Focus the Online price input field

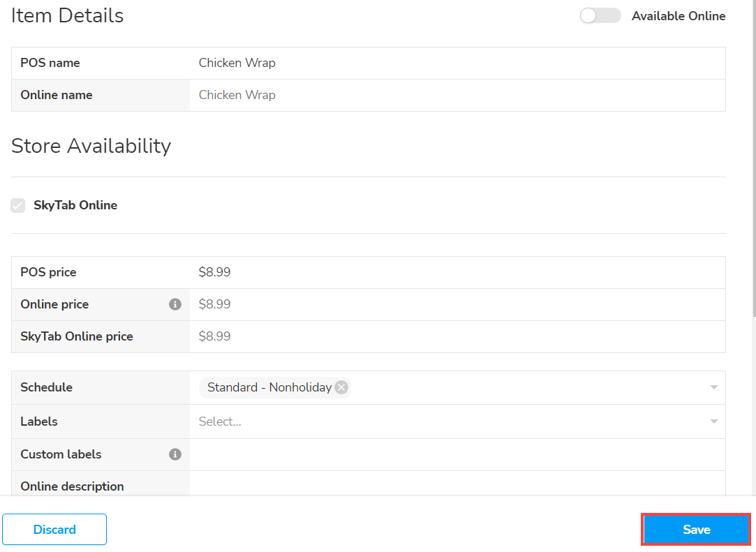pos(457,304)
